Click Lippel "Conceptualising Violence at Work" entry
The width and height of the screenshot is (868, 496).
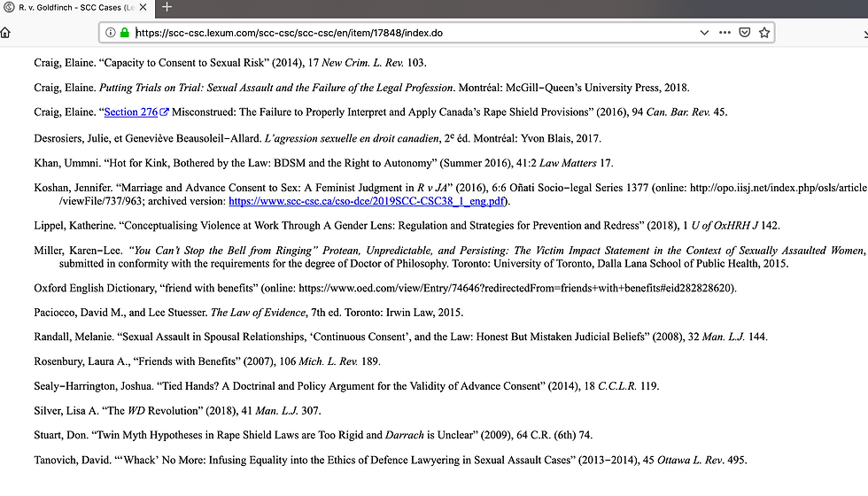point(407,225)
